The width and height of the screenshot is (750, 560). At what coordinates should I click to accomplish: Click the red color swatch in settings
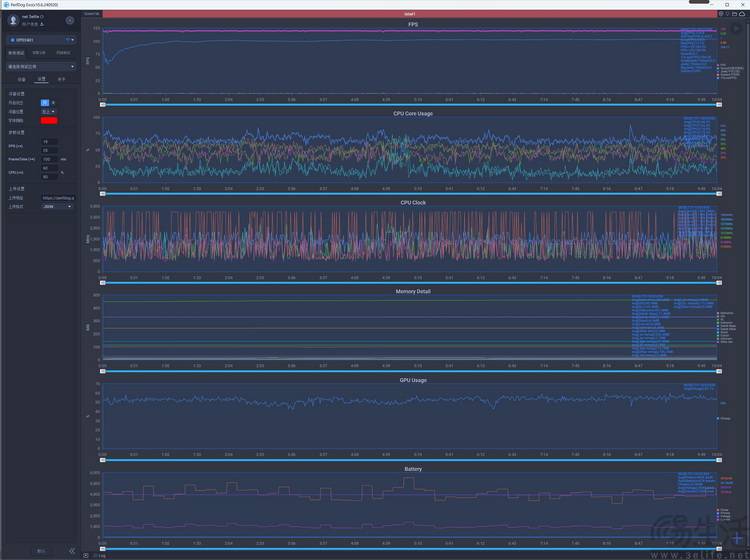[48, 120]
